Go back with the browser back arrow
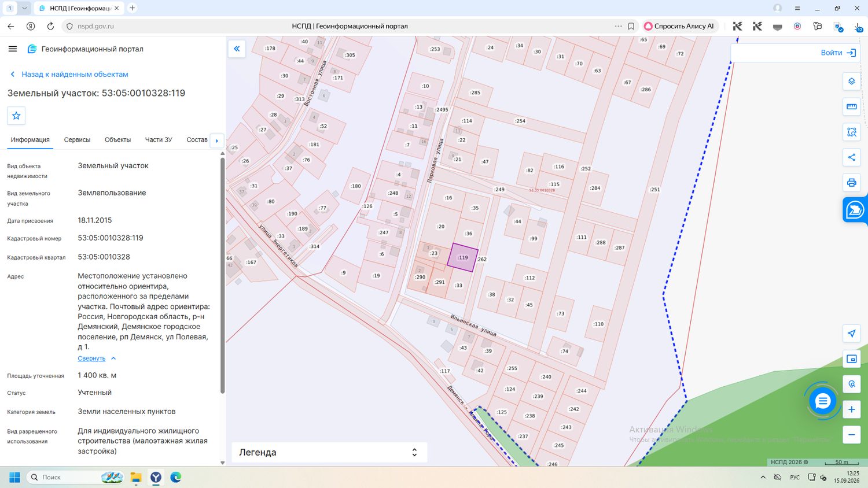868x488 pixels. tap(11, 26)
